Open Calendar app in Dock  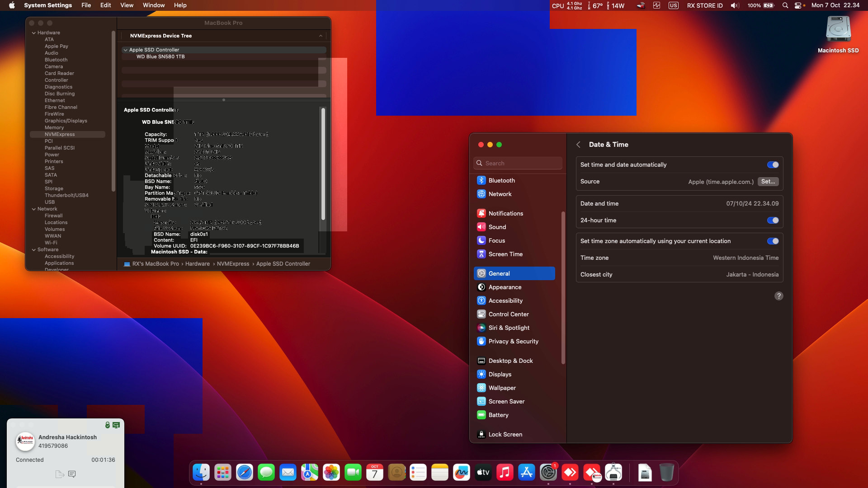(375, 473)
